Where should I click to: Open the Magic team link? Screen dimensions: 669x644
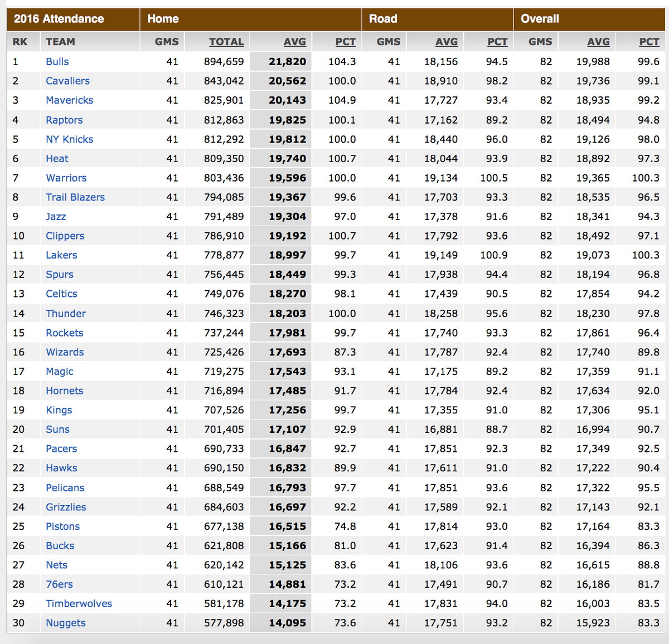tap(59, 372)
